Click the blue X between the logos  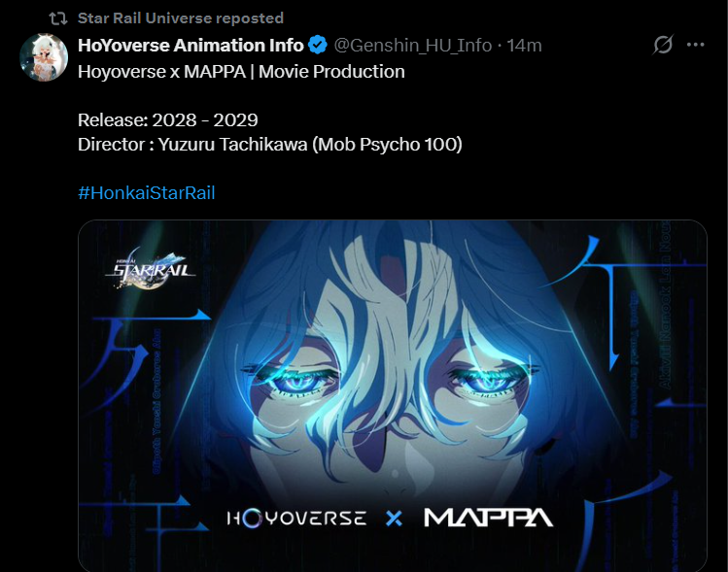coord(395,519)
